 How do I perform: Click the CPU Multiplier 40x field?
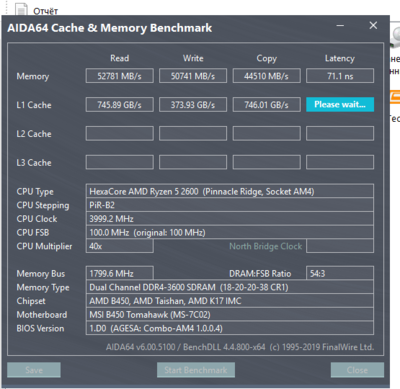(x=119, y=246)
